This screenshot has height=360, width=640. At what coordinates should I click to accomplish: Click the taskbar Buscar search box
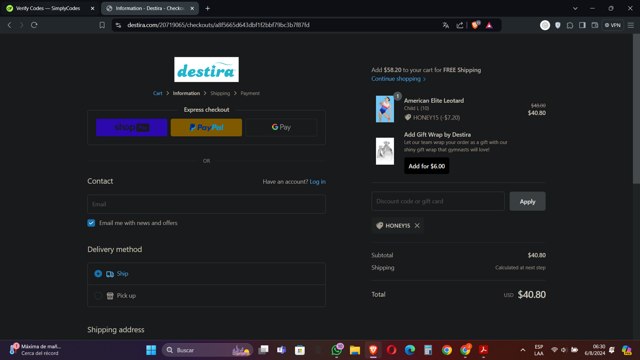point(207,350)
